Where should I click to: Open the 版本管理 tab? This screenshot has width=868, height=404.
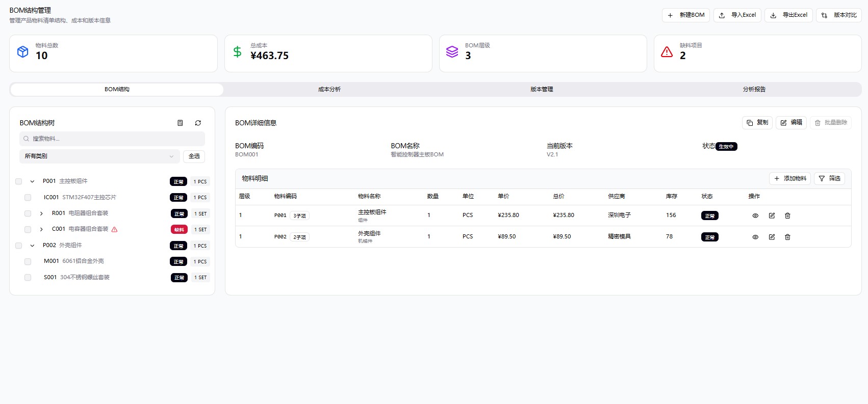click(x=542, y=89)
